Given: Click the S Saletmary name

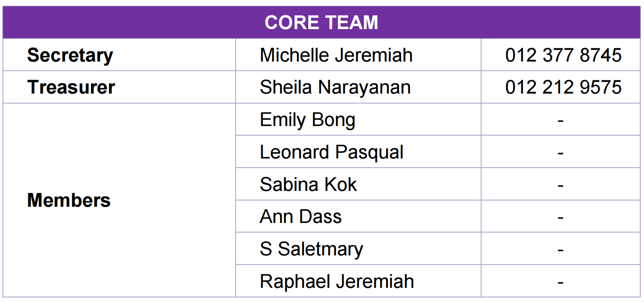Looking at the screenshot, I should click(x=311, y=249).
